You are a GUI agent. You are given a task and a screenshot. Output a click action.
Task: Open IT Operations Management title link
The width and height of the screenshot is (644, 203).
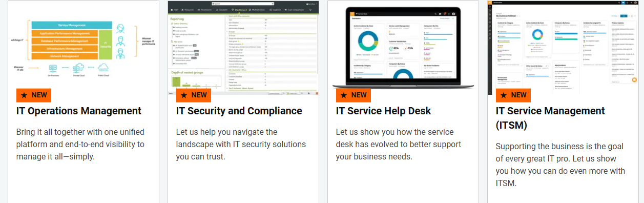[79, 111]
